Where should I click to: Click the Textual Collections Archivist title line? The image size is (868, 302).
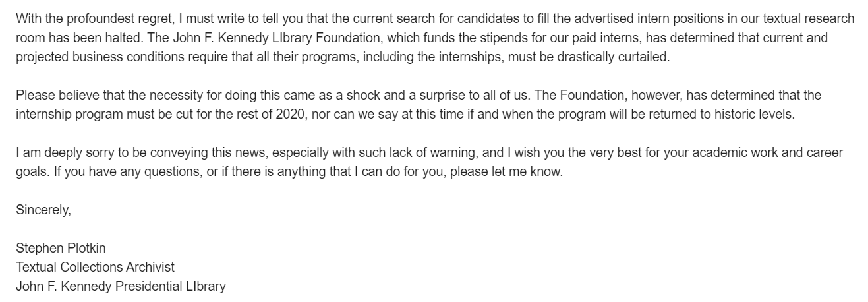point(95,268)
